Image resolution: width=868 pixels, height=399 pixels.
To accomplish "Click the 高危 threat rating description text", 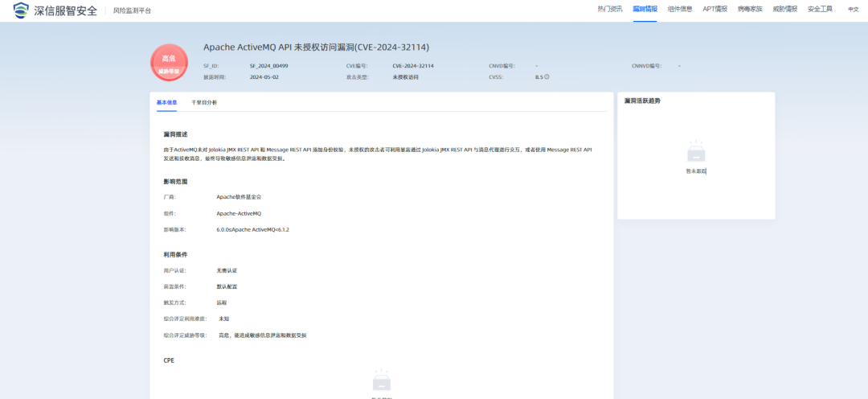I will pyautogui.click(x=262, y=335).
